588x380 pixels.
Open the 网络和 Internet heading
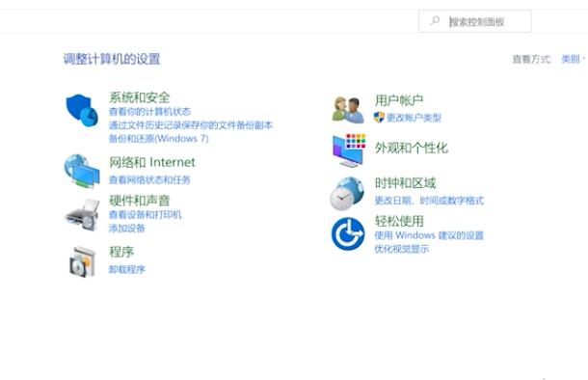pyautogui.click(x=152, y=162)
